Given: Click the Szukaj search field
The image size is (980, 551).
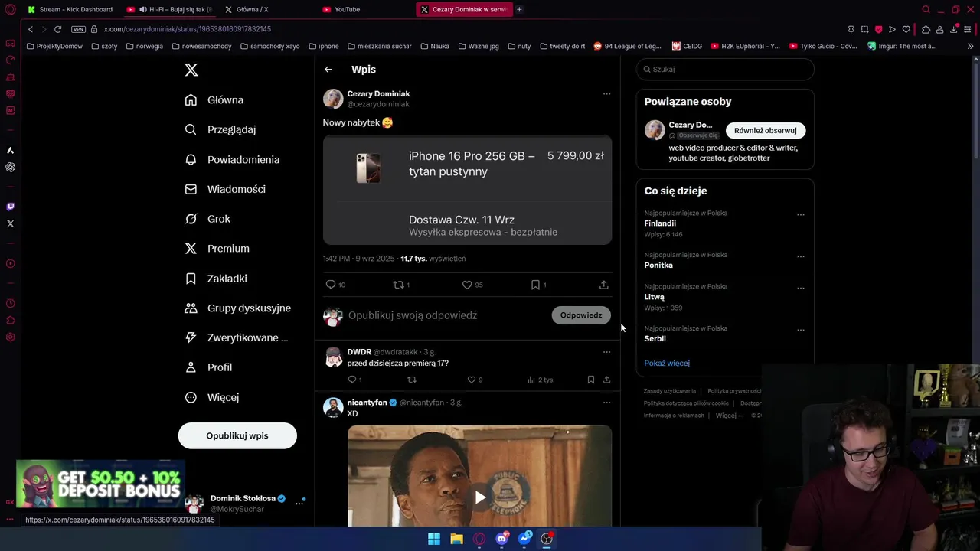Looking at the screenshot, I should tap(725, 70).
